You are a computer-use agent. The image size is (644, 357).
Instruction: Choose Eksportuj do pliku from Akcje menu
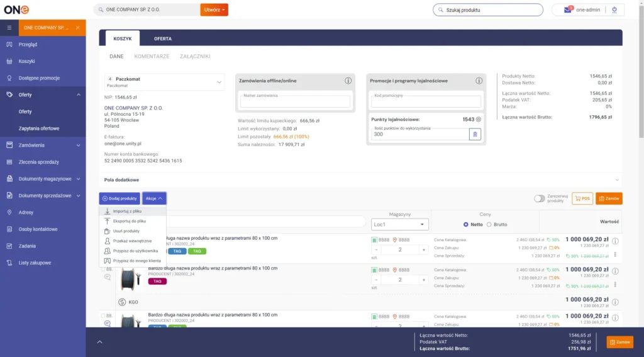pos(130,221)
